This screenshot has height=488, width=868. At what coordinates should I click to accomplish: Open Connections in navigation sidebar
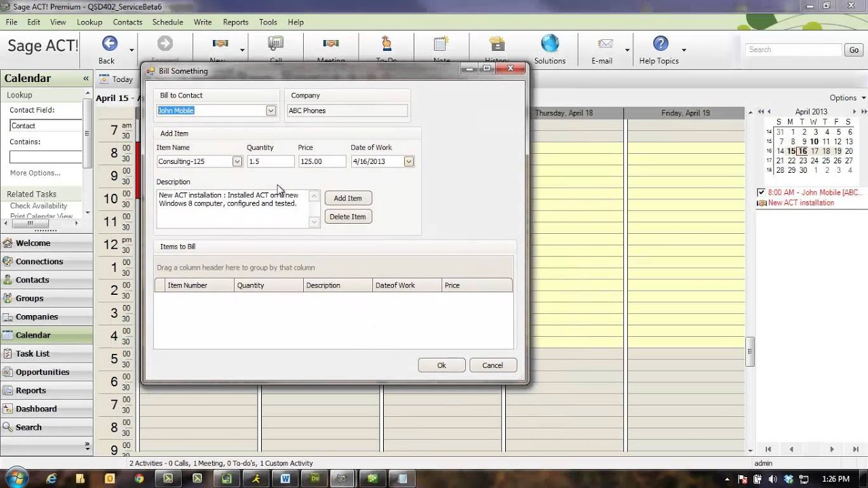[x=46, y=261]
